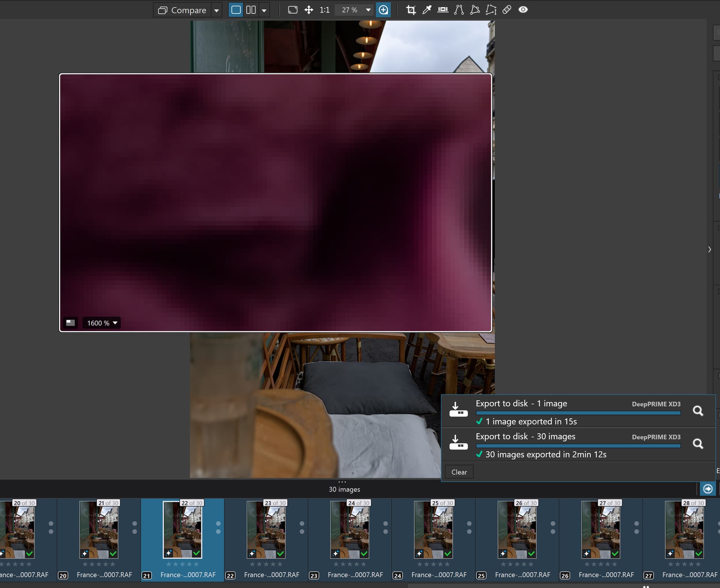Toggle the loupe magnifier tool
720x588 pixels.
(383, 10)
